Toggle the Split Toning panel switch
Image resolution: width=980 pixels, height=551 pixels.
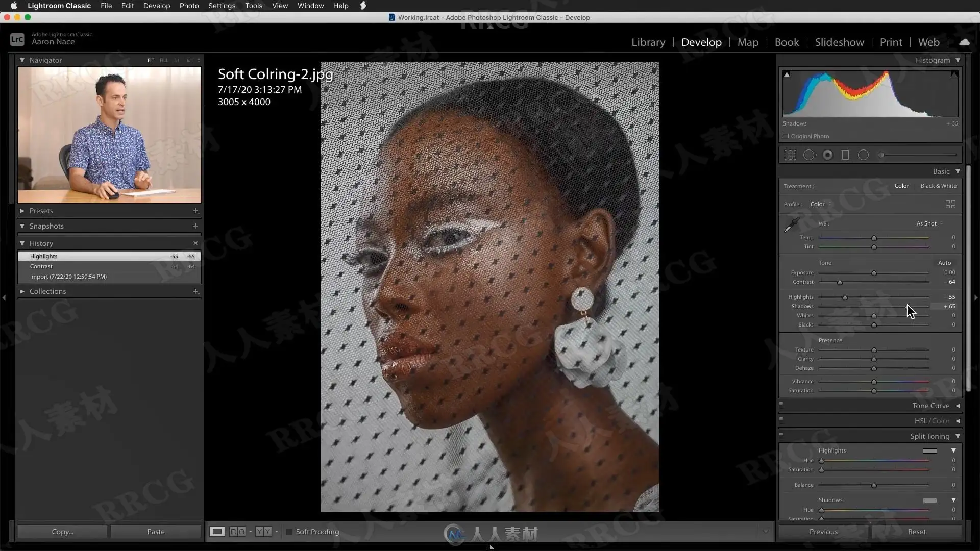781,435
